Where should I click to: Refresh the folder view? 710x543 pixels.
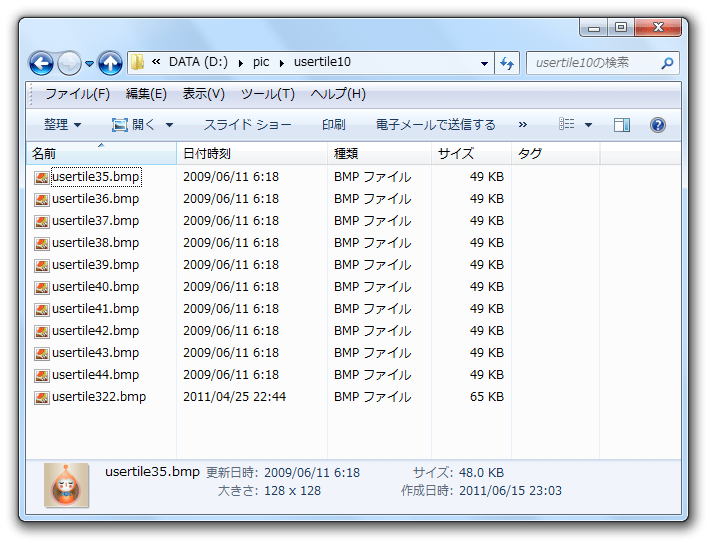(x=507, y=63)
